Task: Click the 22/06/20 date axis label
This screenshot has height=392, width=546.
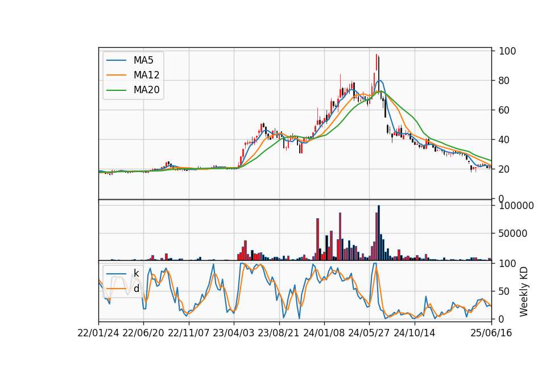Action: (x=143, y=333)
